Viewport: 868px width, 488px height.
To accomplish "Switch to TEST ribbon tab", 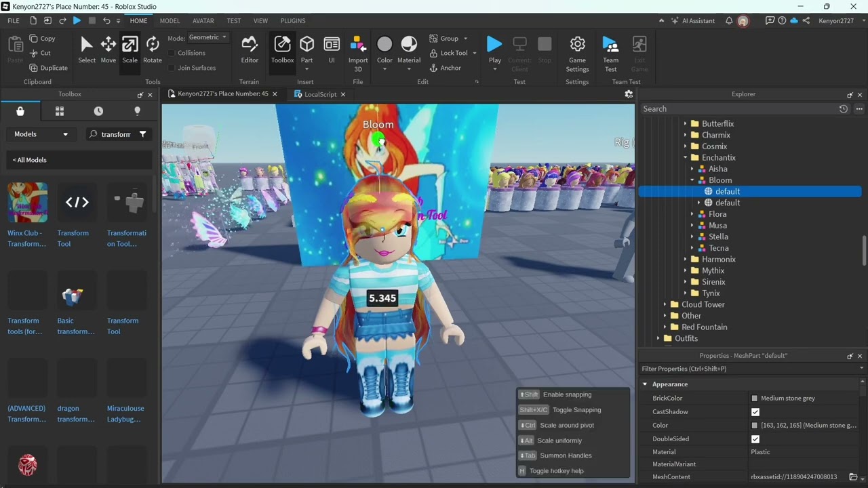I will tap(234, 20).
